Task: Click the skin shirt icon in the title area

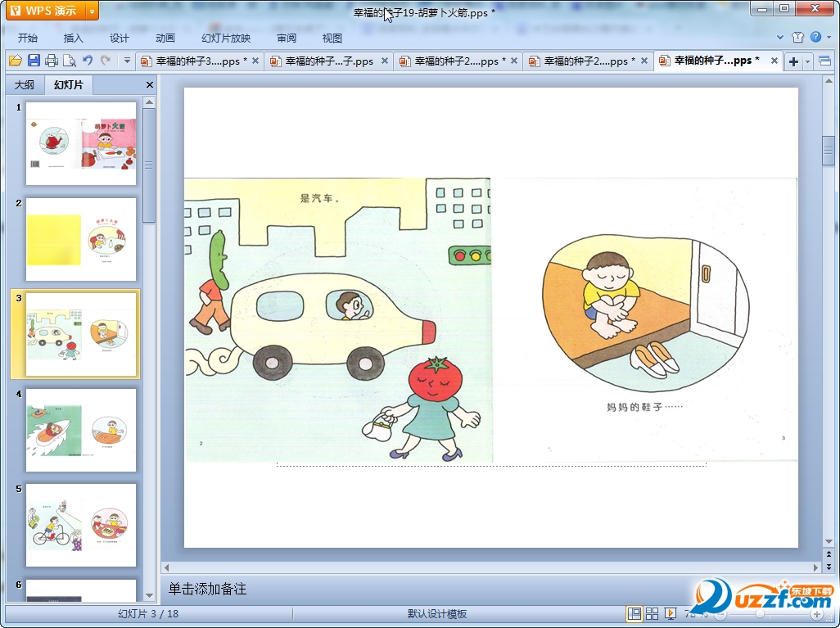Action: pos(797,37)
